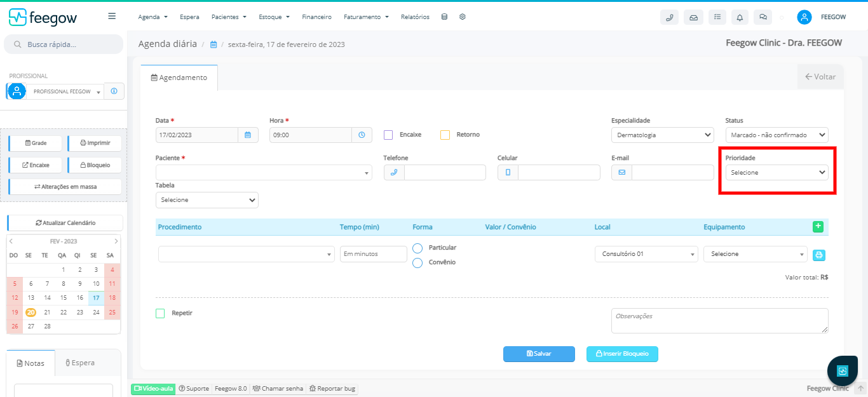Select the Convênio radio option
This screenshot has width=868, height=397.
click(417, 262)
